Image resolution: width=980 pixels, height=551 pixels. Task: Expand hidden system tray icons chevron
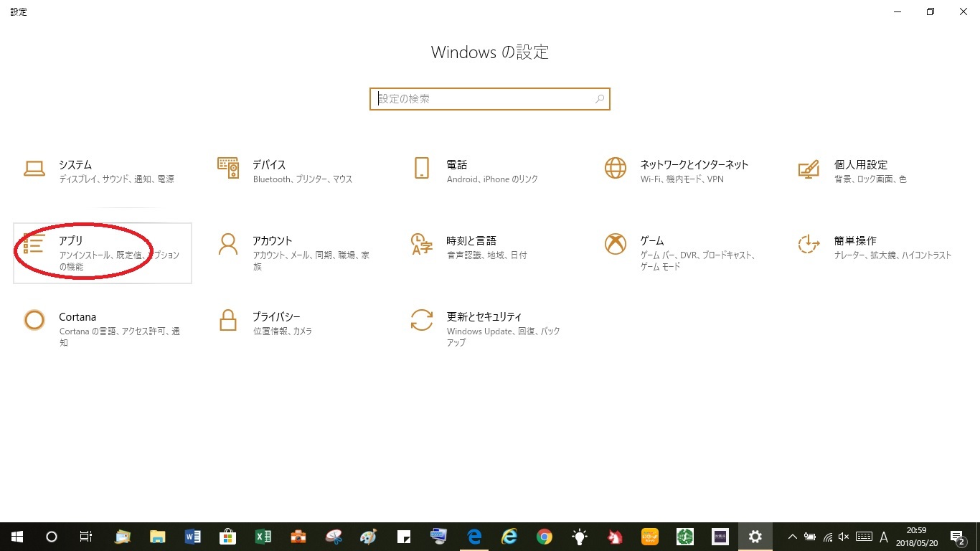click(x=793, y=537)
